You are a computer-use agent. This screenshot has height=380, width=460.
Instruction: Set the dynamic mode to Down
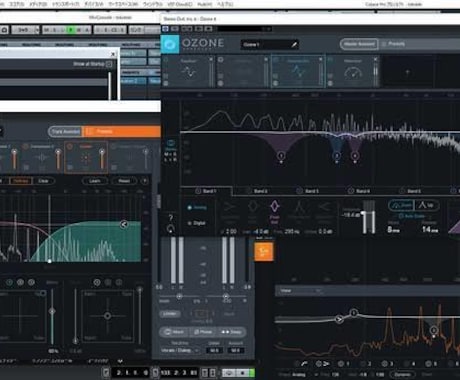[401, 205]
